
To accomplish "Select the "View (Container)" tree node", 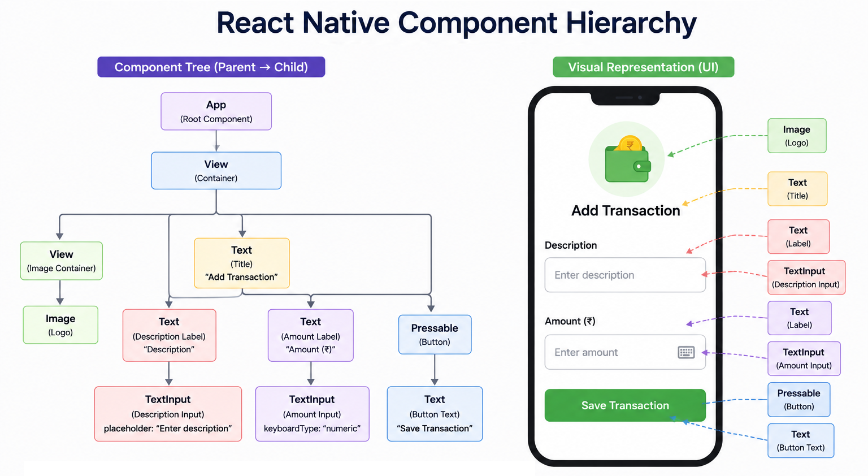I will pos(216,171).
